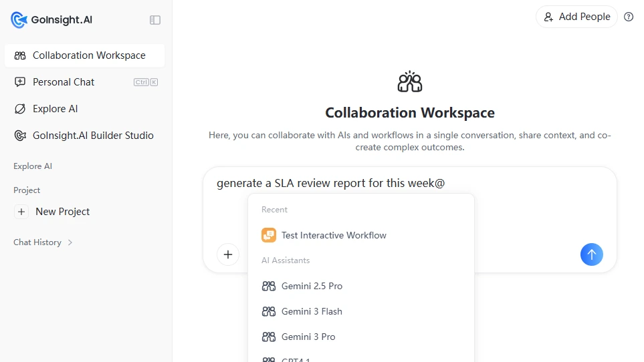
Task: Click the Builder Studio icon
Action: (x=20, y=136)
